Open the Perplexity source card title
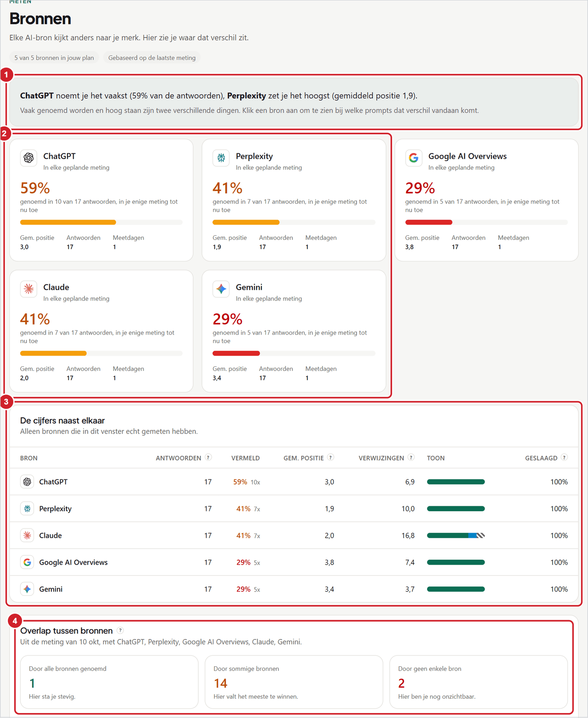Screen dimensions: 588x718 pos(255,156)
